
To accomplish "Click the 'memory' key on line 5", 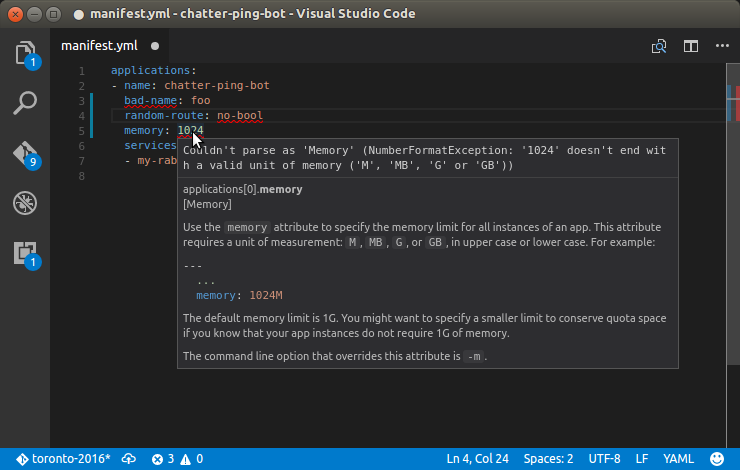I will tap(143, 131).
